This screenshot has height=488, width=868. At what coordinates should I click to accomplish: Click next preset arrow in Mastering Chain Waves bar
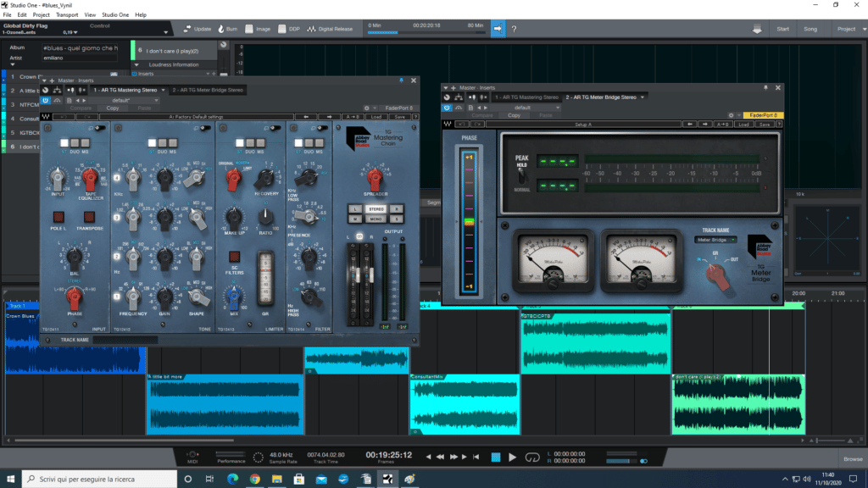tap(330, 117)
